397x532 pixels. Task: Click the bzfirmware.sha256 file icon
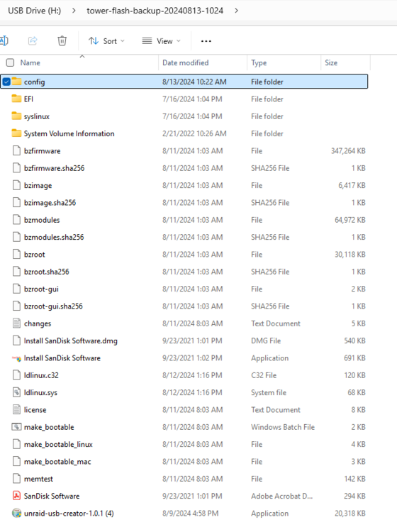point(16,168)
